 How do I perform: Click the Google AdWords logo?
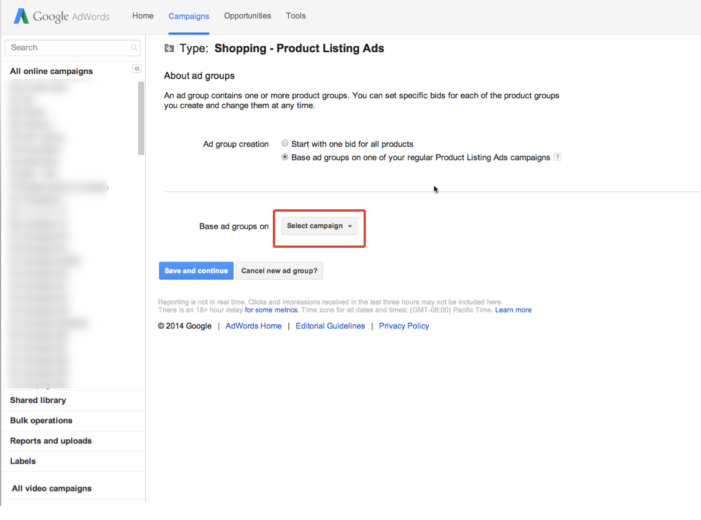pos(61,16)
